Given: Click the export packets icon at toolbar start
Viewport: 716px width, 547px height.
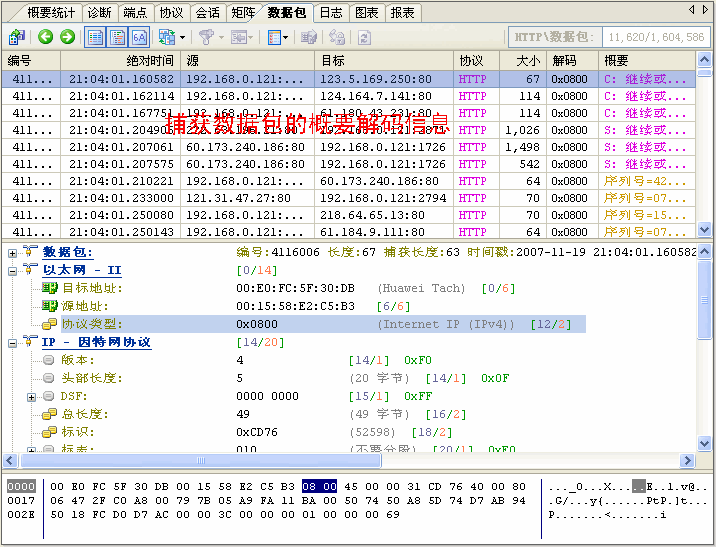Looking at the screenshot, I should click(x=17, y=37).
